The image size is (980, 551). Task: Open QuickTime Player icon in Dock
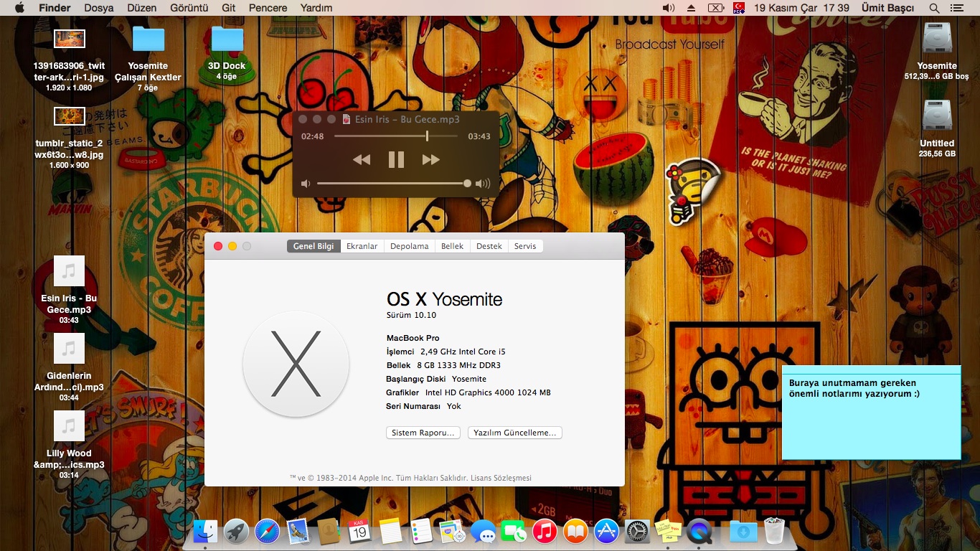coord(699,532)
